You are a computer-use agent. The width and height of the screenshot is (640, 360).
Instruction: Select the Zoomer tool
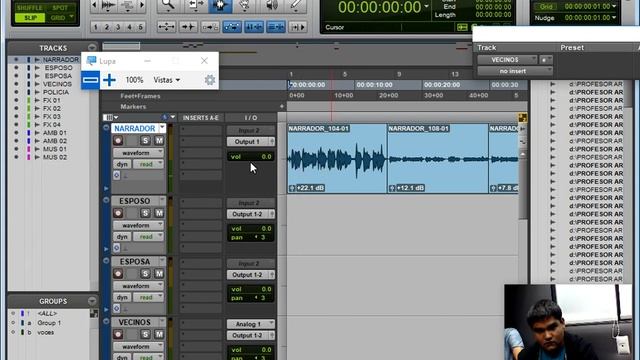(x=167, y=5)
